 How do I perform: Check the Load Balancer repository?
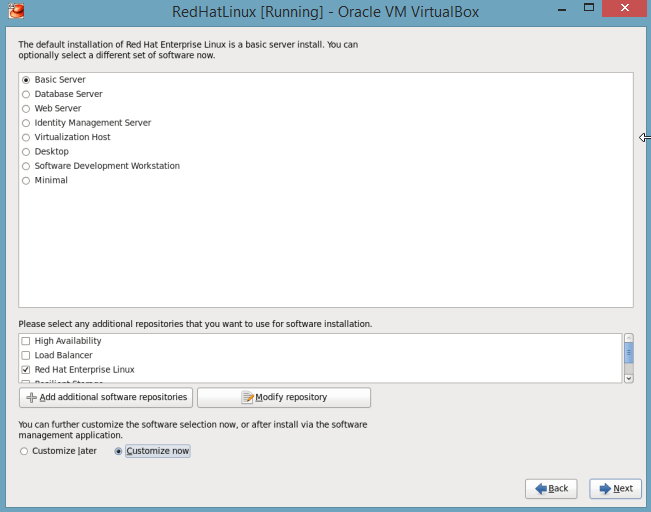click(26, 355)
